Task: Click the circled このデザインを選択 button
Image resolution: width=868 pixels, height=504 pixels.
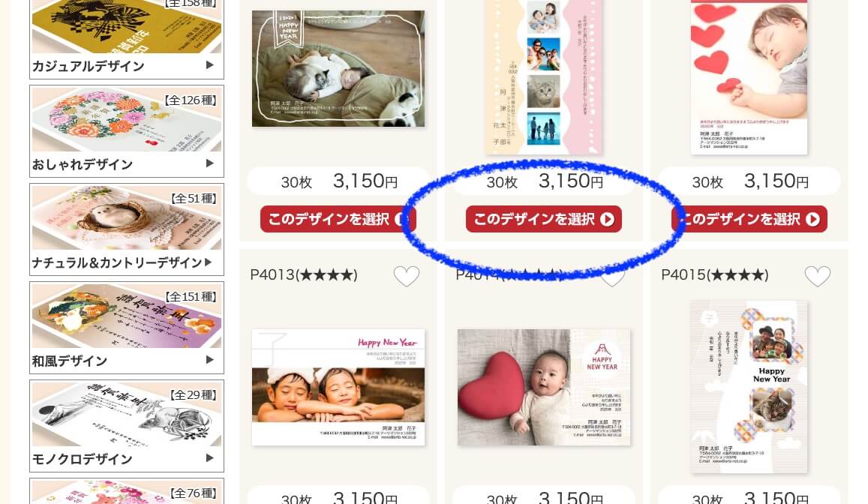Action: [x=544, y=219]
